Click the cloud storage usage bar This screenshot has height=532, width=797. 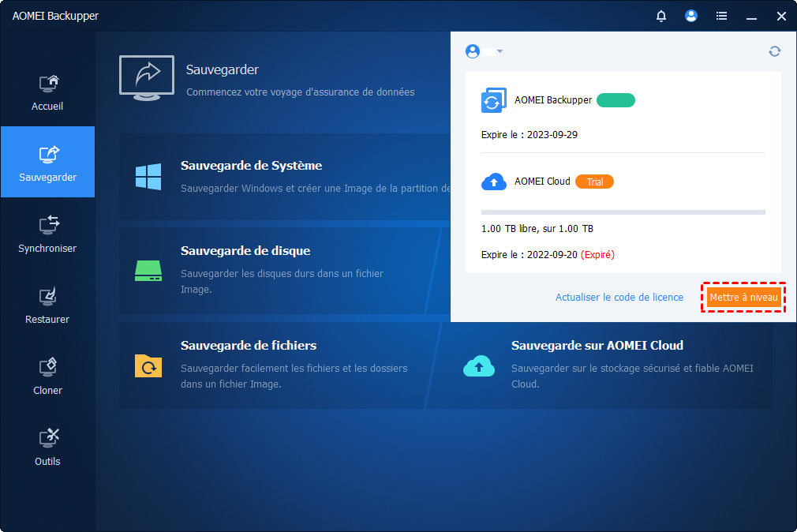coord(623,212)
